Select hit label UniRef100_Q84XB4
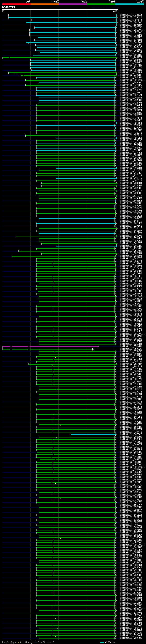This screenshot has height=644, width=146. (131, 183)
